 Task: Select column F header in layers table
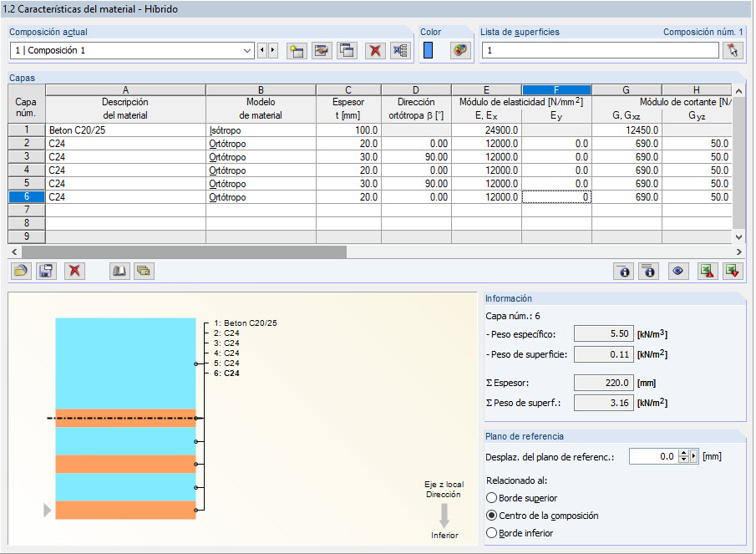click(556, 89)
